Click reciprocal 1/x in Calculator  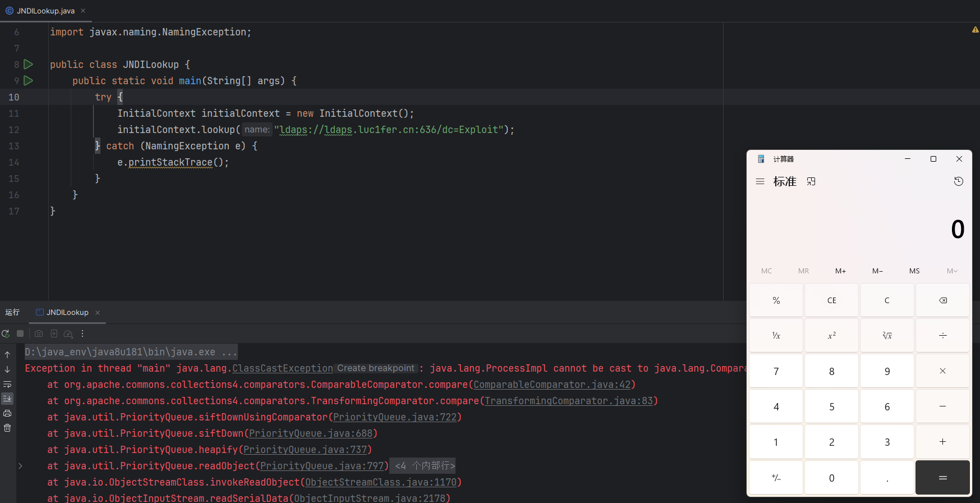776,336
